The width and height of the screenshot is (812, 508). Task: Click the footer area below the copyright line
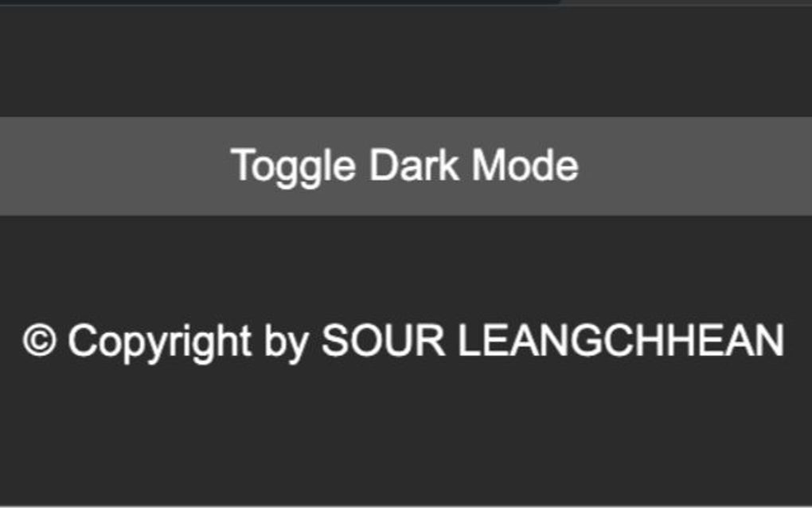406,430
